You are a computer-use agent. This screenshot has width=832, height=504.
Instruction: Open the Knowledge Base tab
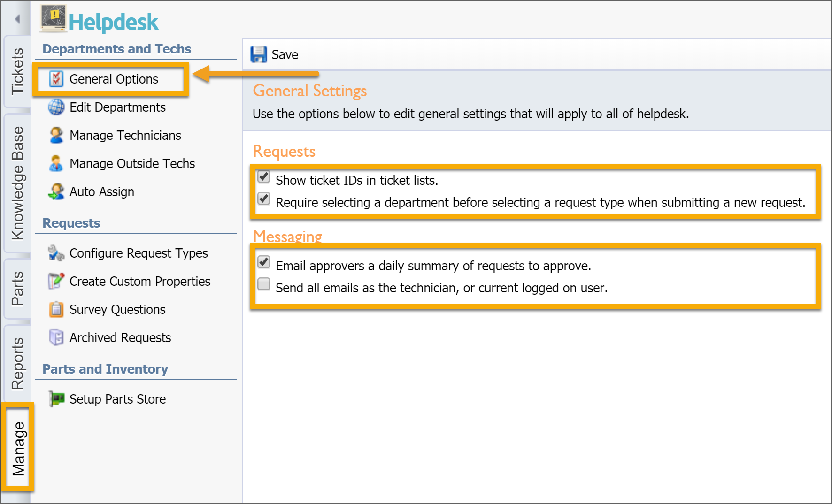tap(17, 183)
